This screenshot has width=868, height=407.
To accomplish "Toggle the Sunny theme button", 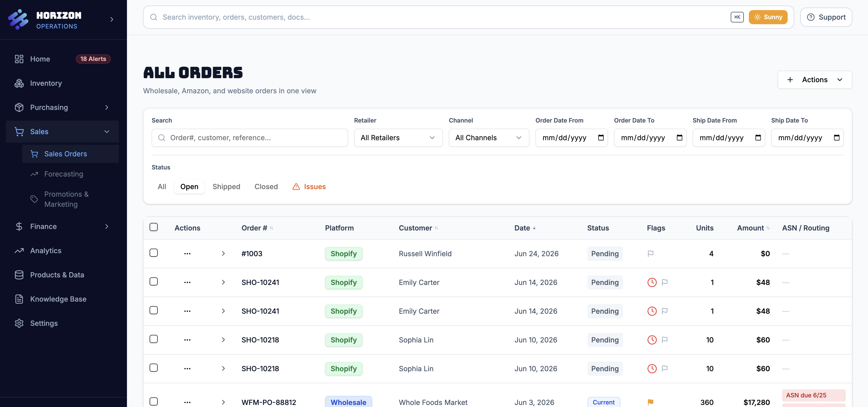I will 768,17.
